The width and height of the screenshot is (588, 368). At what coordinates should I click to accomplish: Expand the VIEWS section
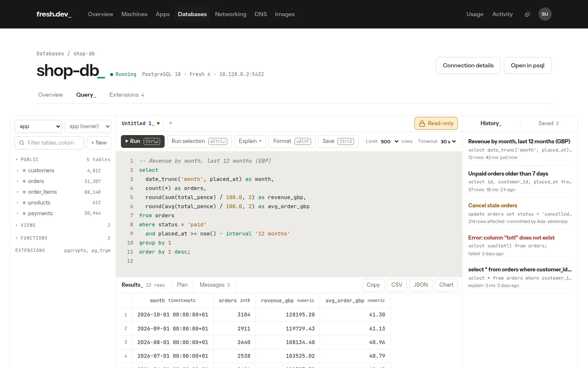(63, 226)
